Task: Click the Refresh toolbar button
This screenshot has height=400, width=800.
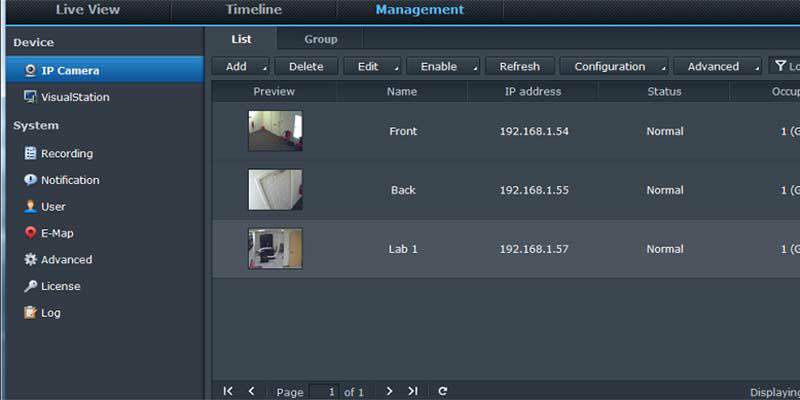Action: [x=519, y=67]
